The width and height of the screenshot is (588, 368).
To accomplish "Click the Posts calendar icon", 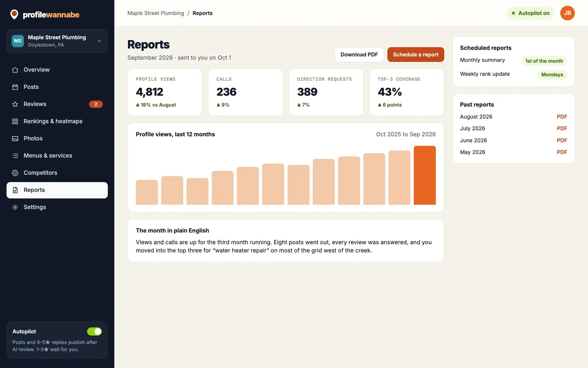I will click(x=15, y=87).
